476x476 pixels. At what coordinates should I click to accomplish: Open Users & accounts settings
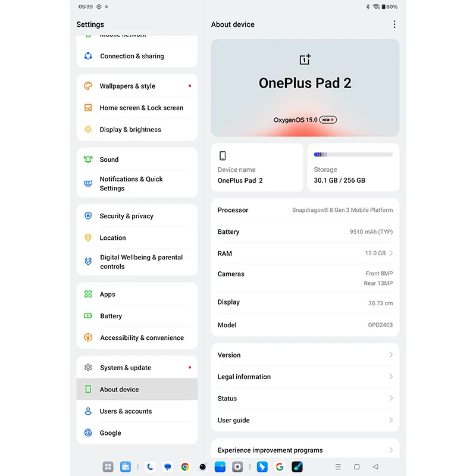click(137, 411)
